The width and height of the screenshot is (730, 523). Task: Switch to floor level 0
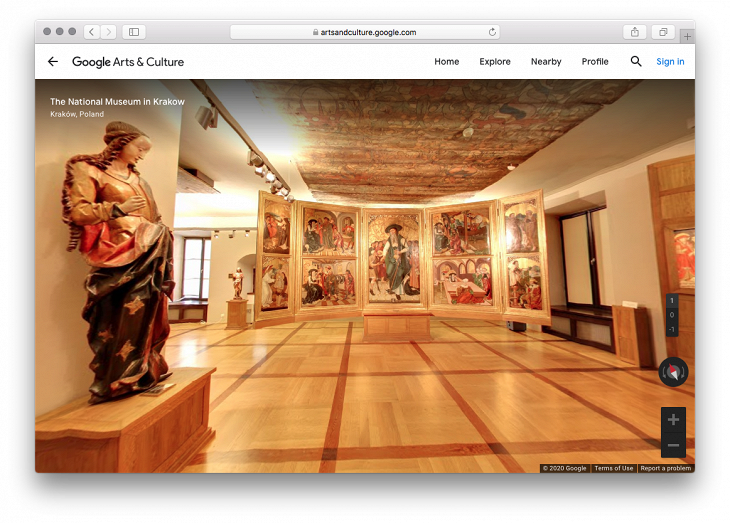coord(672,315)
